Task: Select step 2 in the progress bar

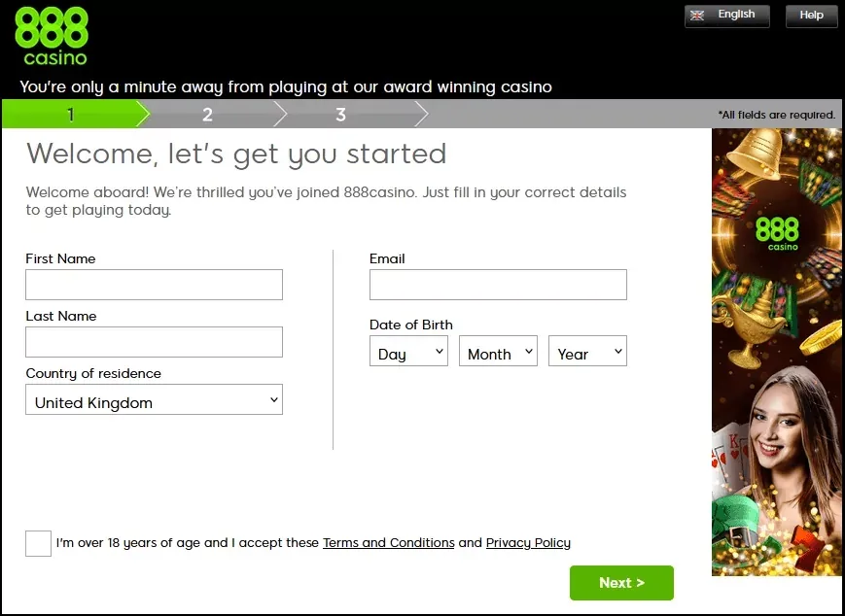Action: (x=207, y=114)
